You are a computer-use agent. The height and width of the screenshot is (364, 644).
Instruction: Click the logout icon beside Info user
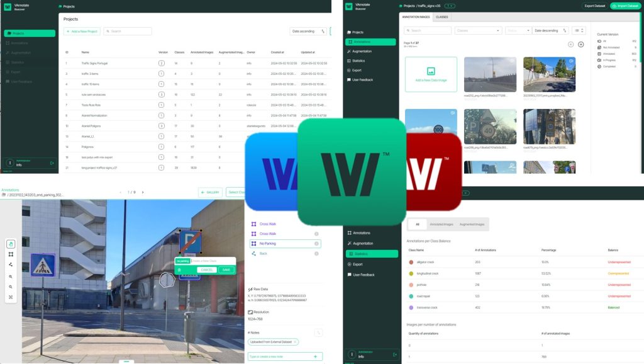coord(52,163)
